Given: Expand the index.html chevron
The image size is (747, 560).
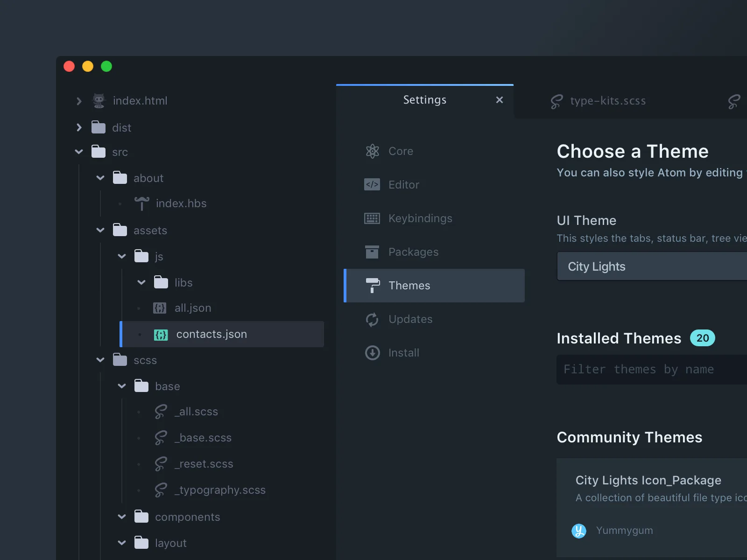Looking at the screenshot, I should [x=79, y=101].
